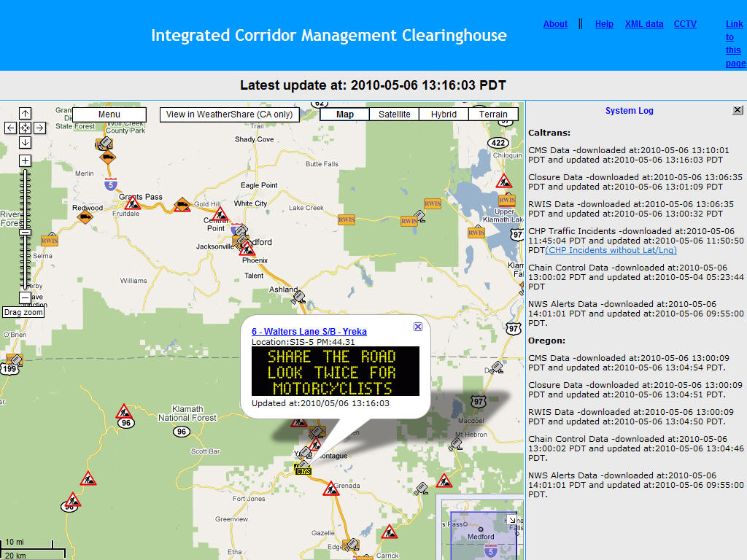Image resolution: width=747 pixels, height=560 pixels.
Task: Click the CCTV camera icon near Ashland
Action: coord(298,296)
